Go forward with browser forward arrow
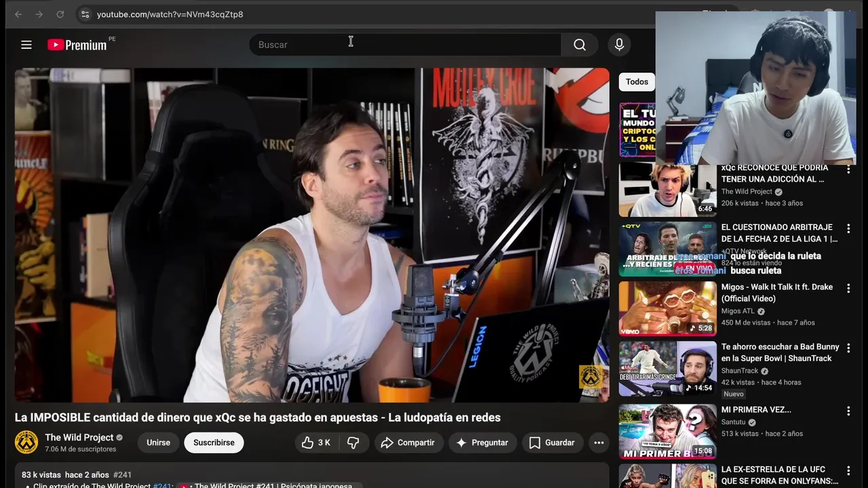The image size is (868, 488). point(39,14)
